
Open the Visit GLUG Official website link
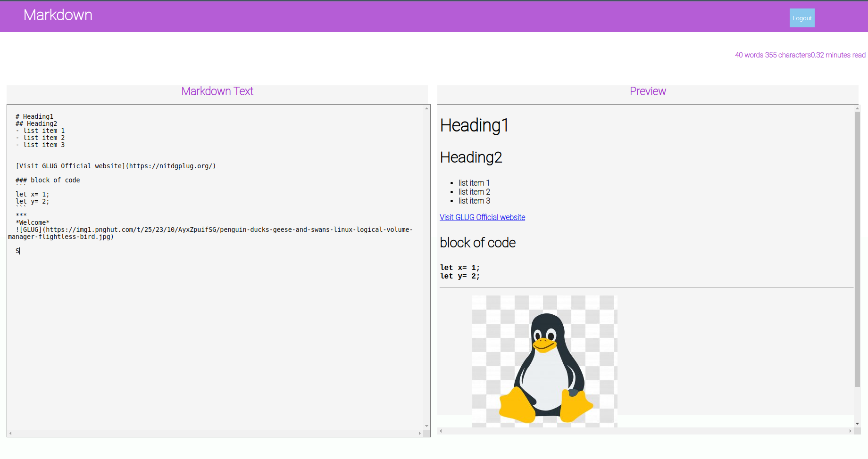[482, 217]
